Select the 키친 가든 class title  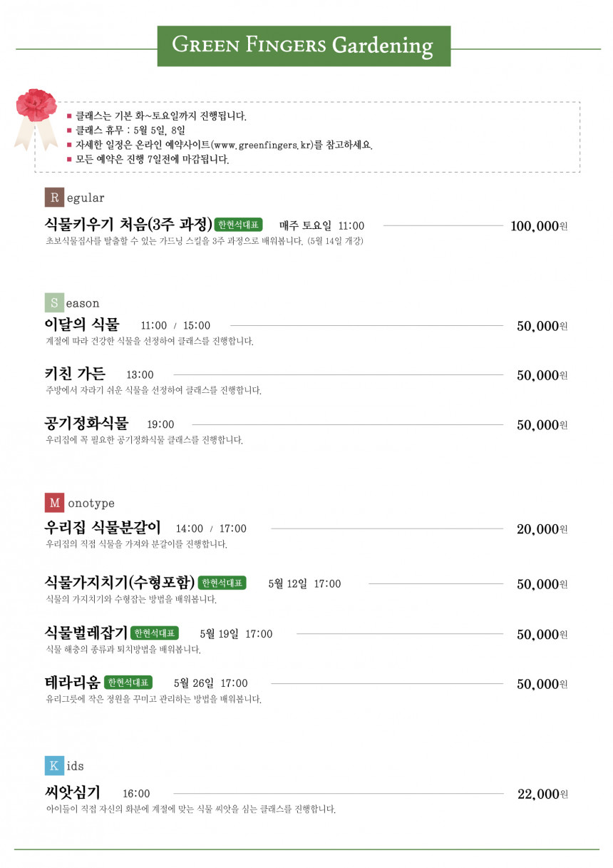coord(75,374)
